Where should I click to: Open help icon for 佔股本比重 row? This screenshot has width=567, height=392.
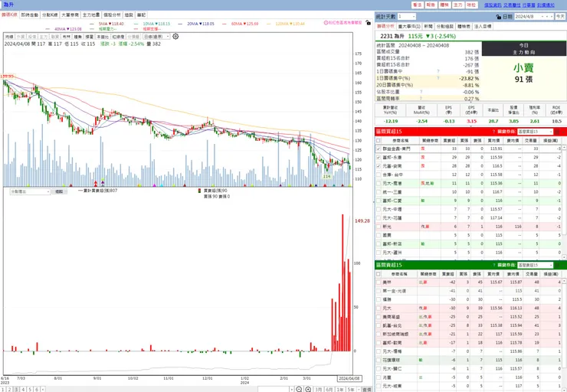(421, 92)
